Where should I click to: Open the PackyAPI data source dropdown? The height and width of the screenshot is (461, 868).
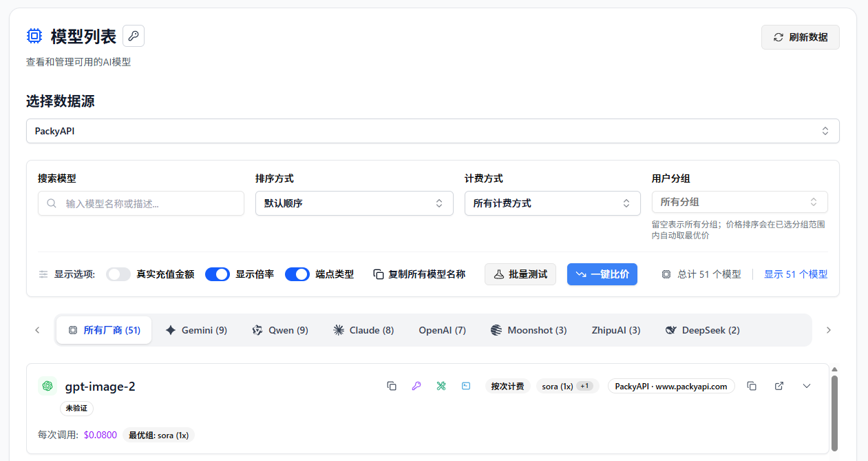pos(432,131)
